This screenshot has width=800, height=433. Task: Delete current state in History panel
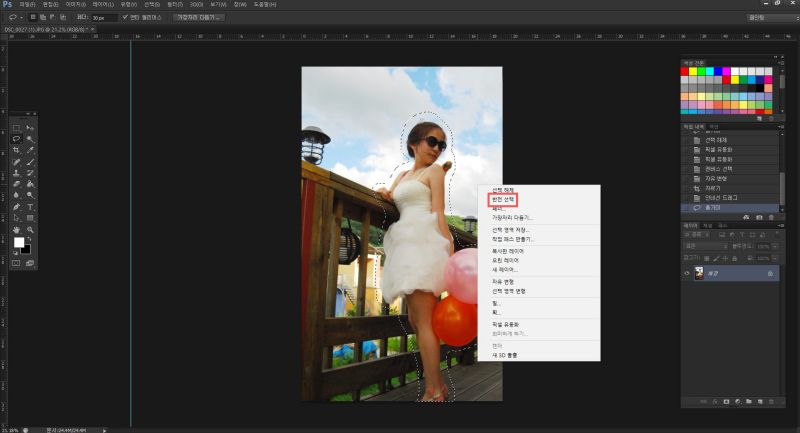coord(771,217)
